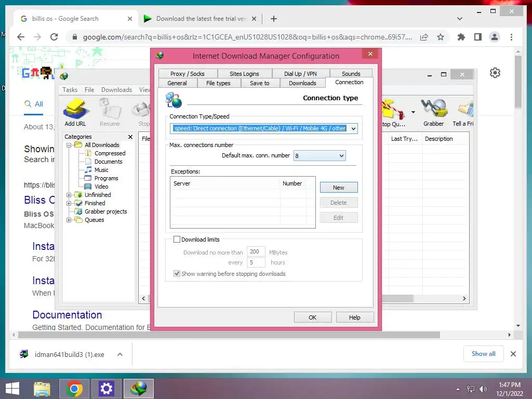The image size is (532, 399).
Task: Switch to the General tab
Action: click(177, 83)
